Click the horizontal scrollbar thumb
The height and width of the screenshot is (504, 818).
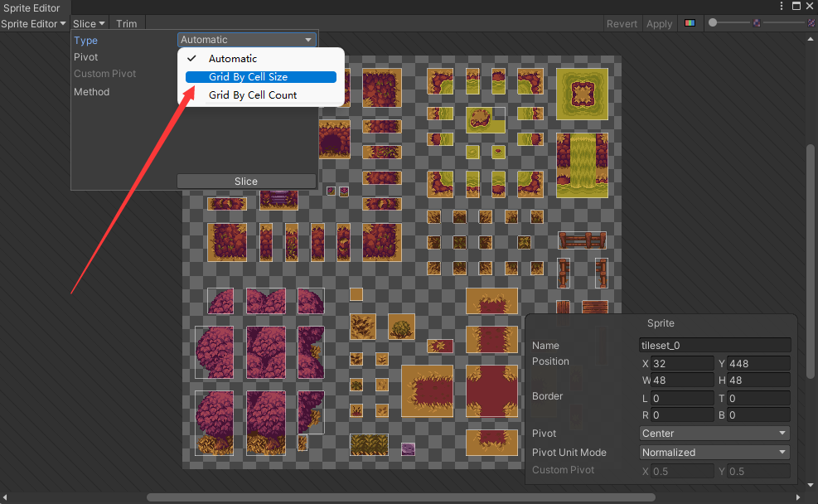(x=400, y=497)
